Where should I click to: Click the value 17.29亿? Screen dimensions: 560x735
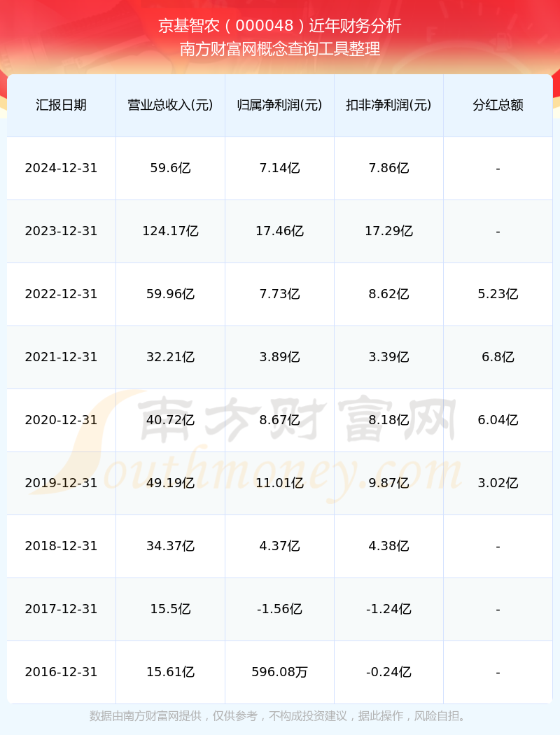[x=389, y=231]
